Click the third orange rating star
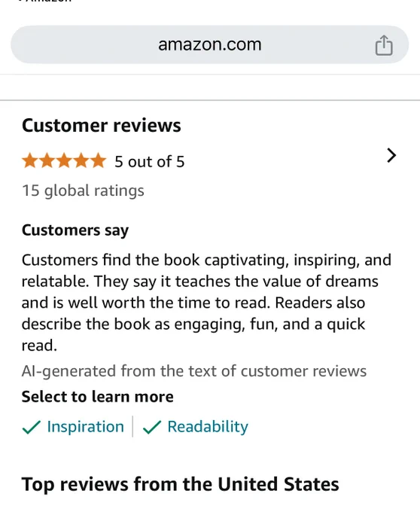The height and width of the screenshot is (512, 420). click(64, 161)
